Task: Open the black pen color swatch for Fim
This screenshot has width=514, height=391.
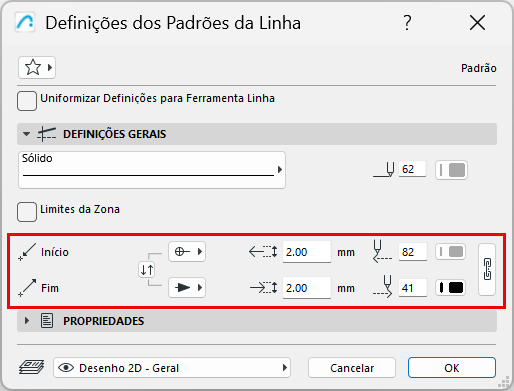Action: (451, 288)
